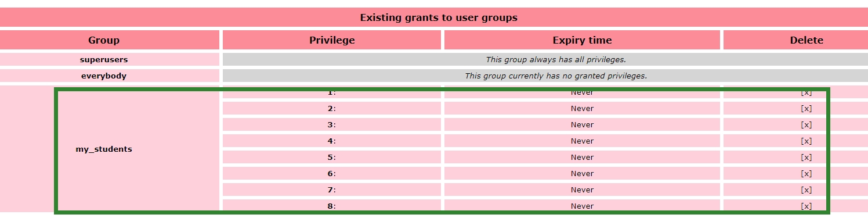This screenshot has width=868, height=218.
Task: Select privilege cell '7:'
Action: pos(332,190)
